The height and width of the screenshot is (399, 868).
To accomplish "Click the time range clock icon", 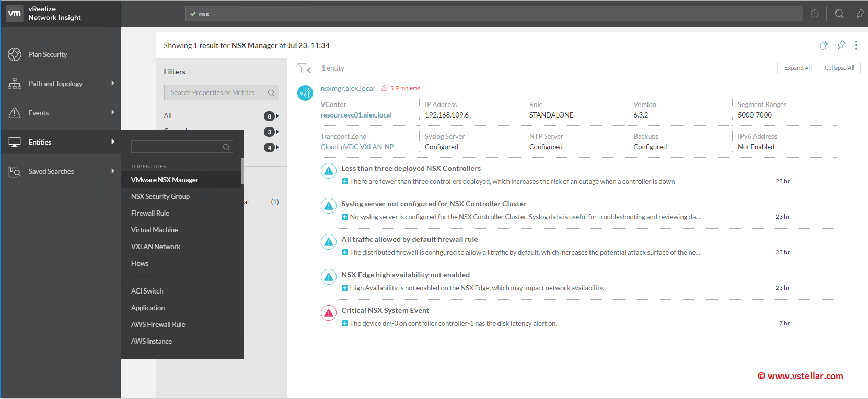I will (814, 14).
